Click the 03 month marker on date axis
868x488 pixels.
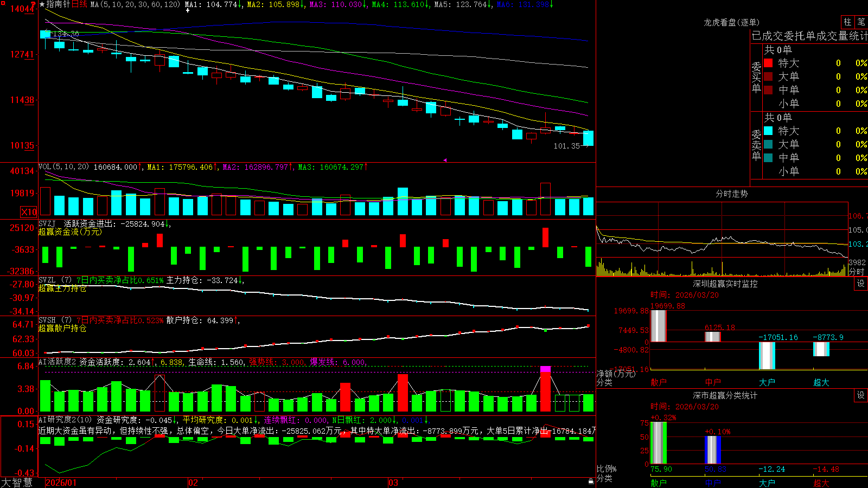click(393, 483)
